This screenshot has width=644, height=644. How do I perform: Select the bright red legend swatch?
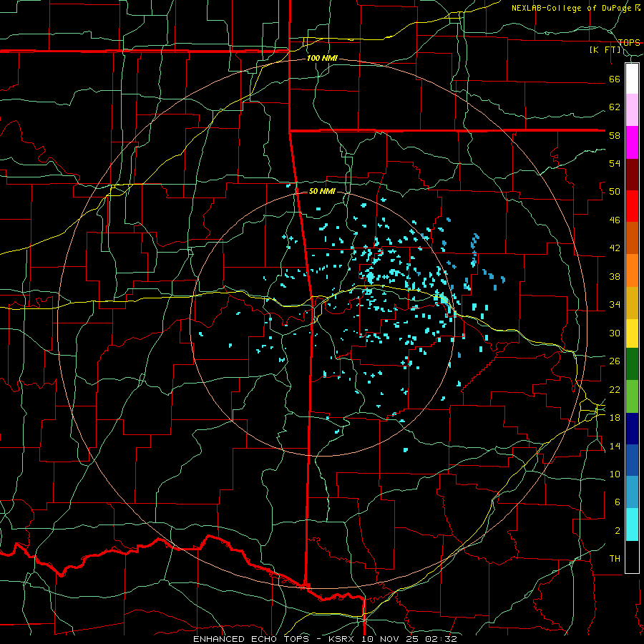632,206
